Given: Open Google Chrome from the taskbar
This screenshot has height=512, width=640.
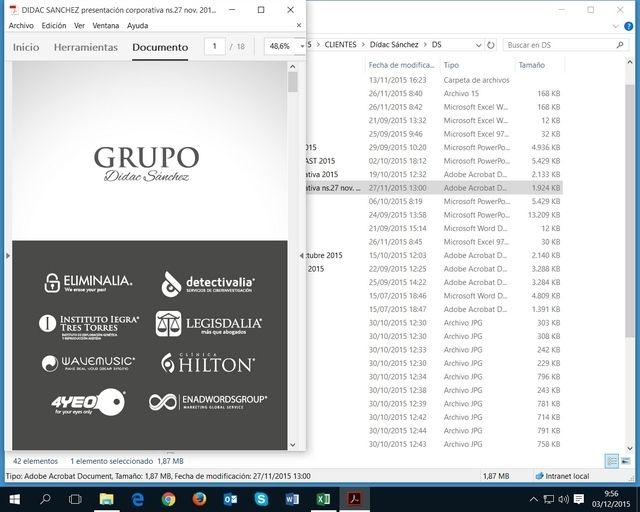Looking at the screenshot, I should (x=168, y=498).
